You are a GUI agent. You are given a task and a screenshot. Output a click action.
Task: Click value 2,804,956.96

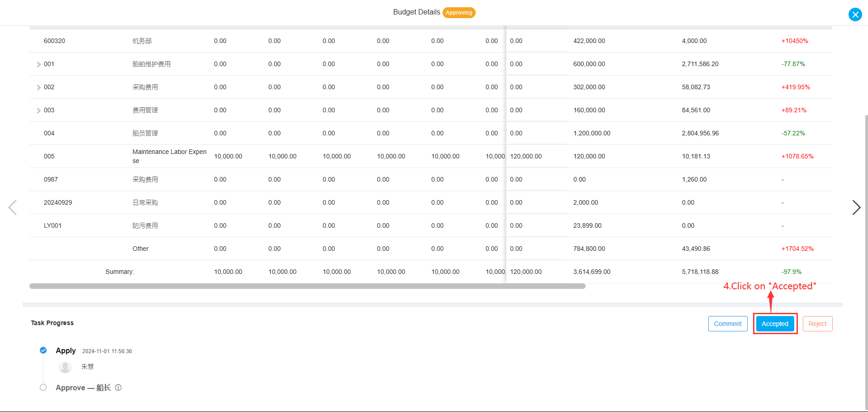point(700,133)
